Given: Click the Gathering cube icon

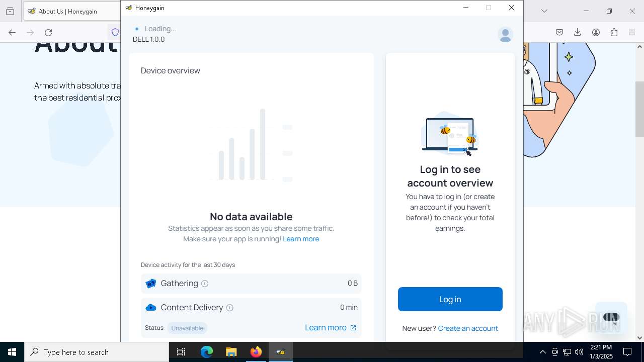Looking at the screenshot, I should coord(150,284).
